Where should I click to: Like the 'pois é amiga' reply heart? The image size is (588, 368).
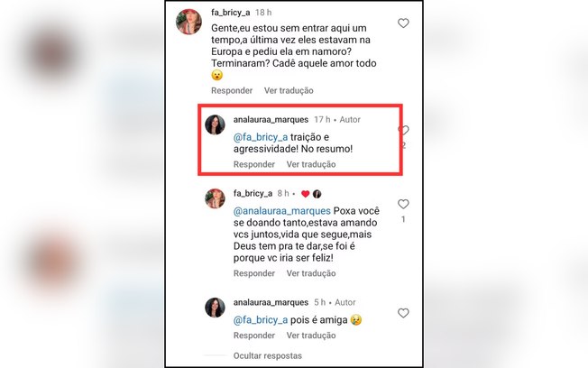403,313
